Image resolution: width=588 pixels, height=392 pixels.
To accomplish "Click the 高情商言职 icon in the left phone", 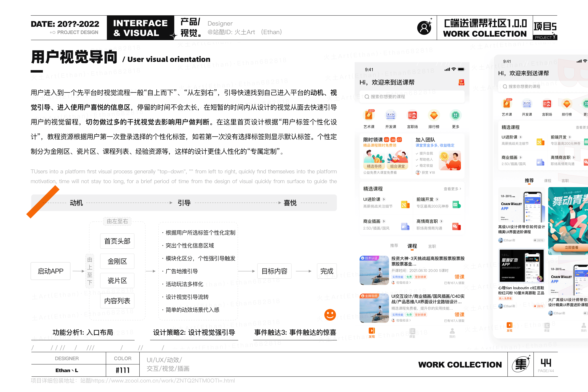I will pyautogui.click(x=456, y=226).
